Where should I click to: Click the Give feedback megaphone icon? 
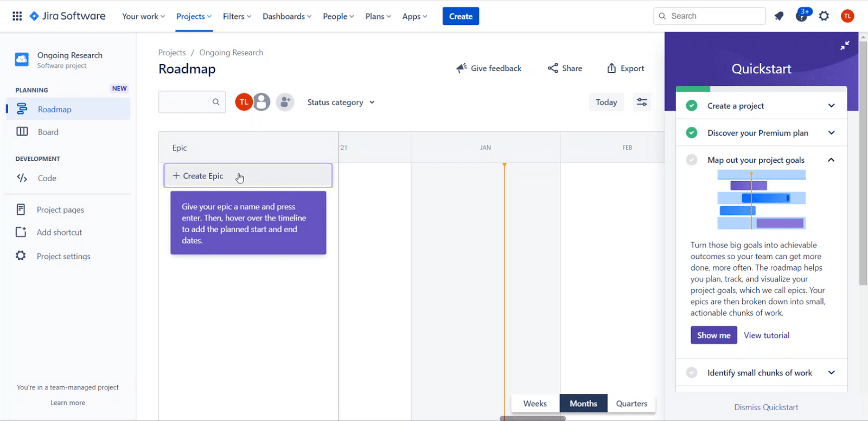462,68
